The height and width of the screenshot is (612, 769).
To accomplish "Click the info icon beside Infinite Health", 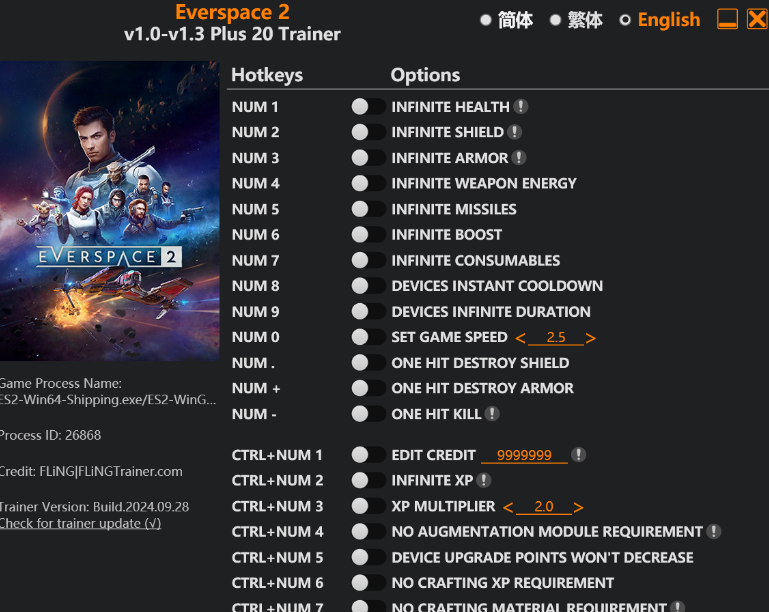I will point(521,106).
